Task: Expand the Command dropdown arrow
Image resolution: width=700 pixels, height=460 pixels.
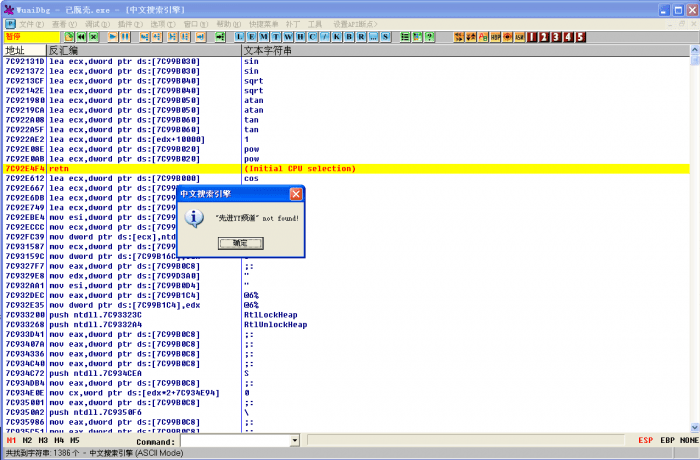Action: pos(294,440)
